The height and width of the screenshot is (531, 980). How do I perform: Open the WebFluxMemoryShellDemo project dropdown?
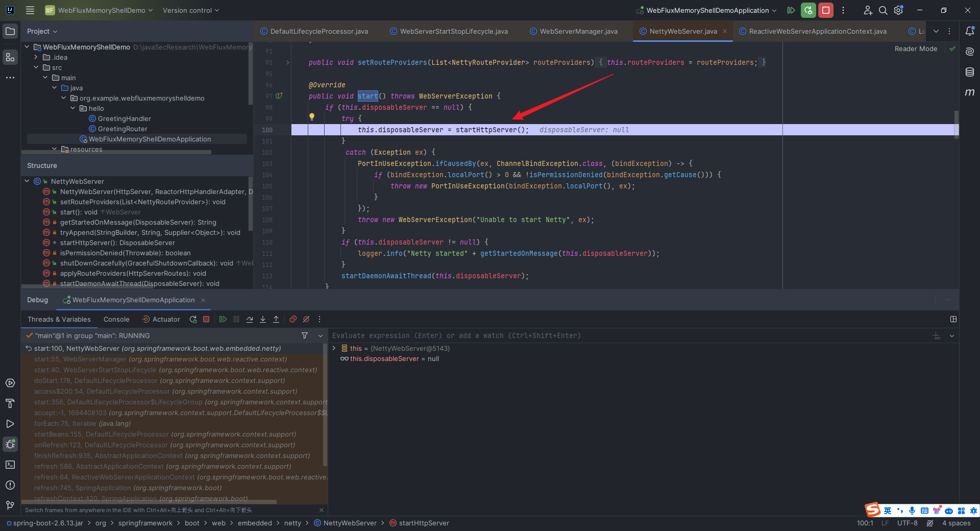coord(99,10)
